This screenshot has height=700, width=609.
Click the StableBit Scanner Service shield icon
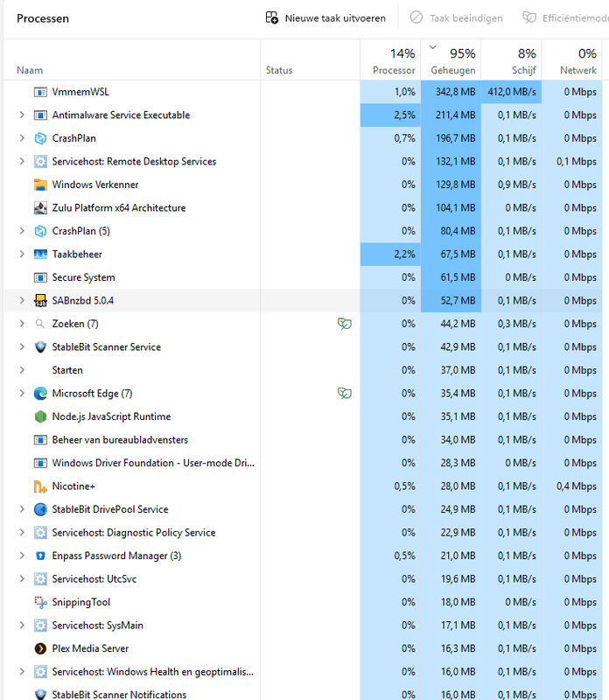pos(40,347)
